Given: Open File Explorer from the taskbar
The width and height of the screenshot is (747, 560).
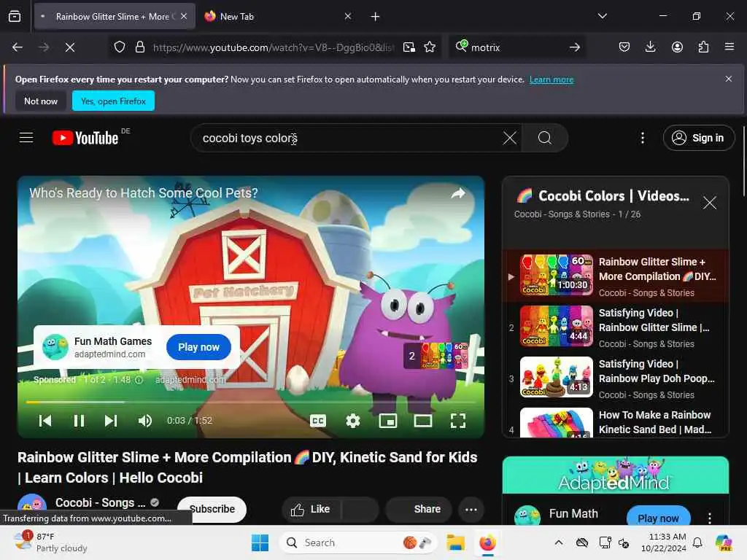Looking at the screenshot, I should tap(455, 542).
